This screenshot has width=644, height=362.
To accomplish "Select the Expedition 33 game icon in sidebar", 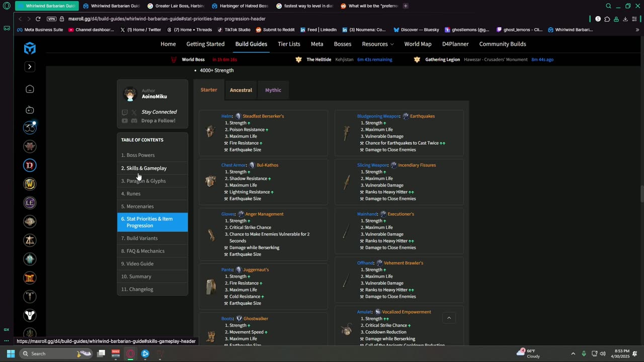I will coord(30,128).
